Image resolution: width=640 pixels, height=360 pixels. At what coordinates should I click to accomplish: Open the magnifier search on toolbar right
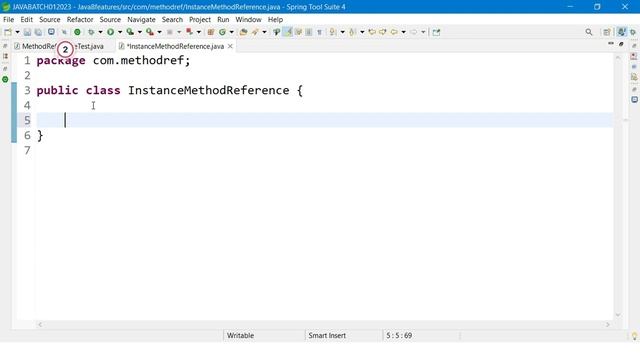click(x=589, y=32)
